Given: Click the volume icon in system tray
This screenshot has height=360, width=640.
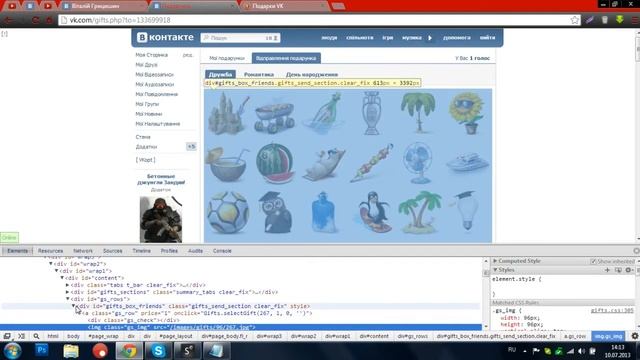Looking at the screenshot, I should coord(582,351).
